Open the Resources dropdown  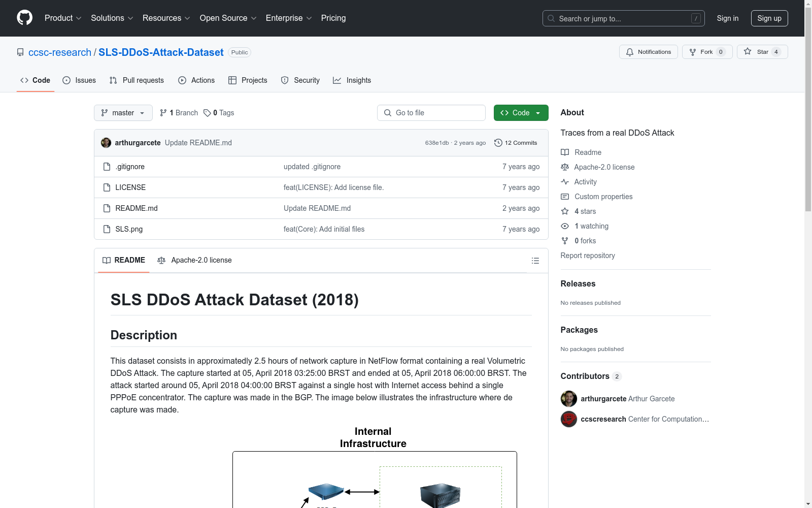point(166,18)
